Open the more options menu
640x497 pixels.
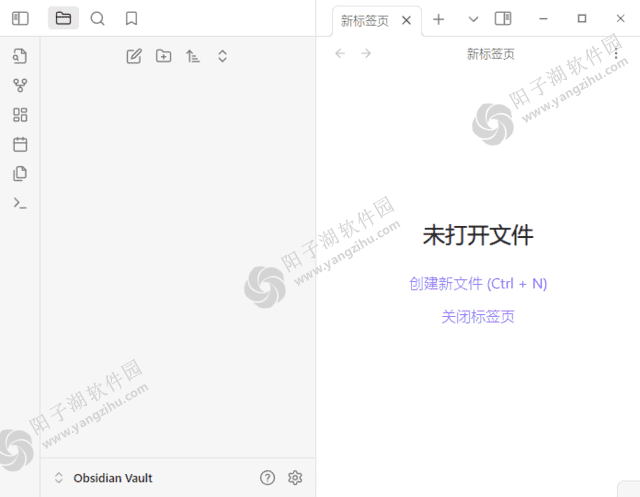pos(616,53)
